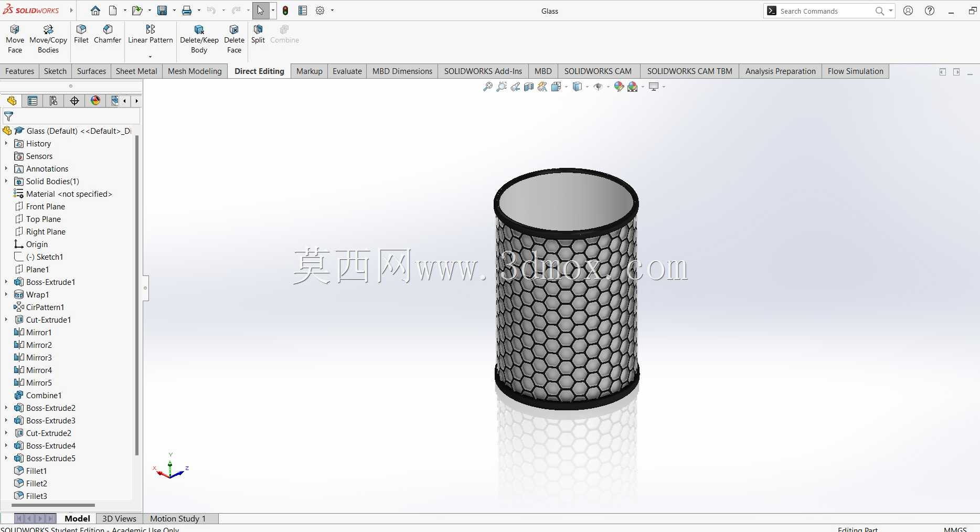Image resolution: width=980 pixels, height=532 pixels.
Task: Save the part with the Save icon
Action: [x=162, y=10]
